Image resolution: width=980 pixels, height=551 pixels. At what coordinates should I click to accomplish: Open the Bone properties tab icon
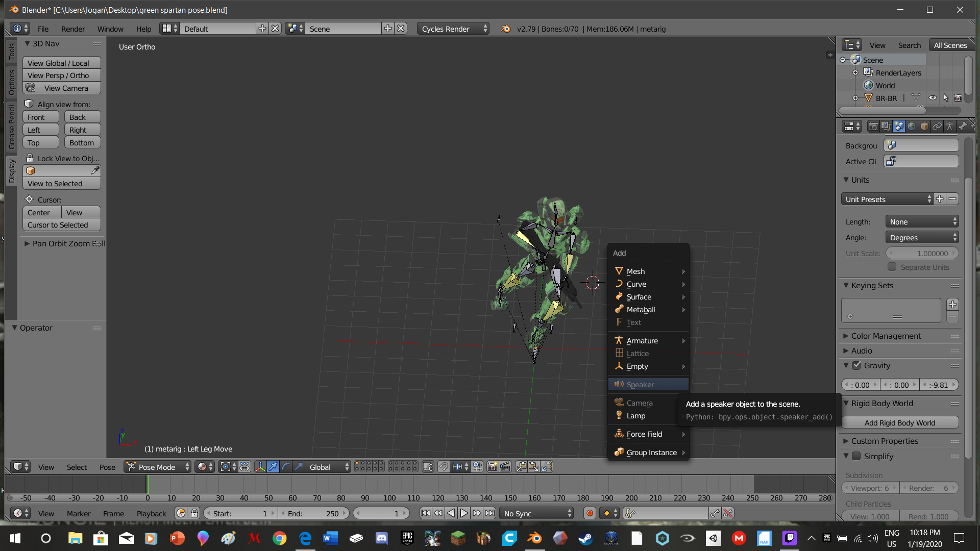962,126
